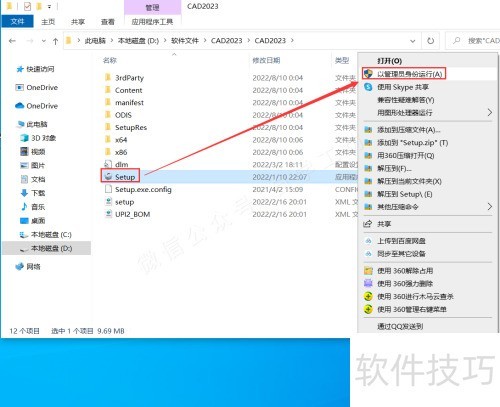Open the File (文件) tab
500x407 pixels.
(17, 21)
